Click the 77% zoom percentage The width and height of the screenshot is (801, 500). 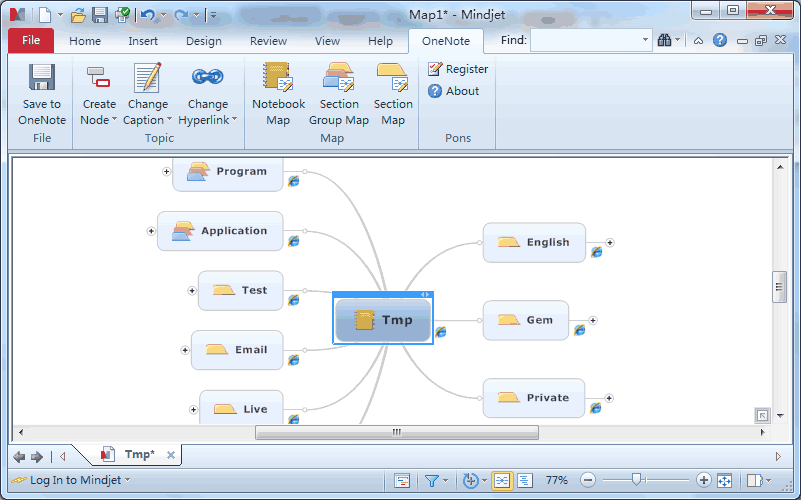(x=556, y=480)
